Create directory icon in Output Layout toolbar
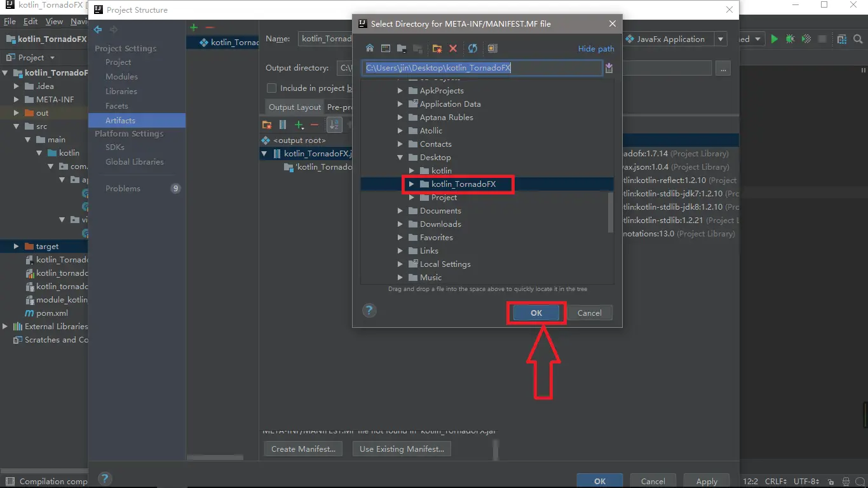The image size is (868, 488). pyautogui.click(x=267, y=125)
